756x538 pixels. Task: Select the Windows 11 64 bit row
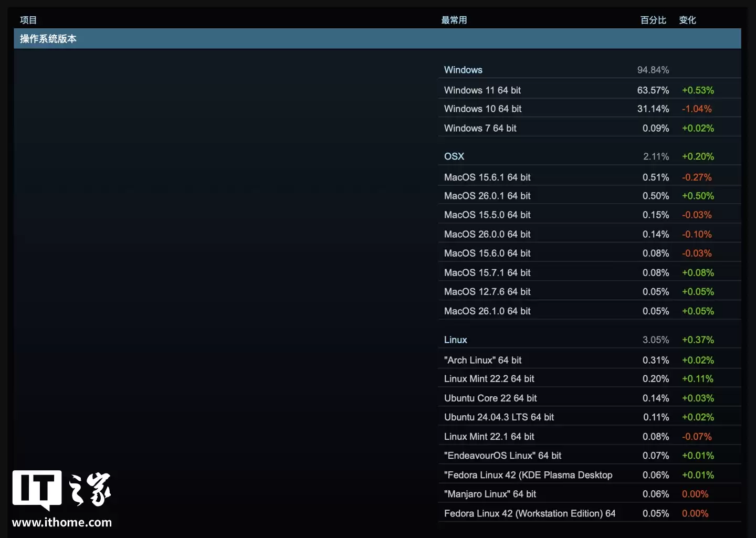tap(482, 90)
